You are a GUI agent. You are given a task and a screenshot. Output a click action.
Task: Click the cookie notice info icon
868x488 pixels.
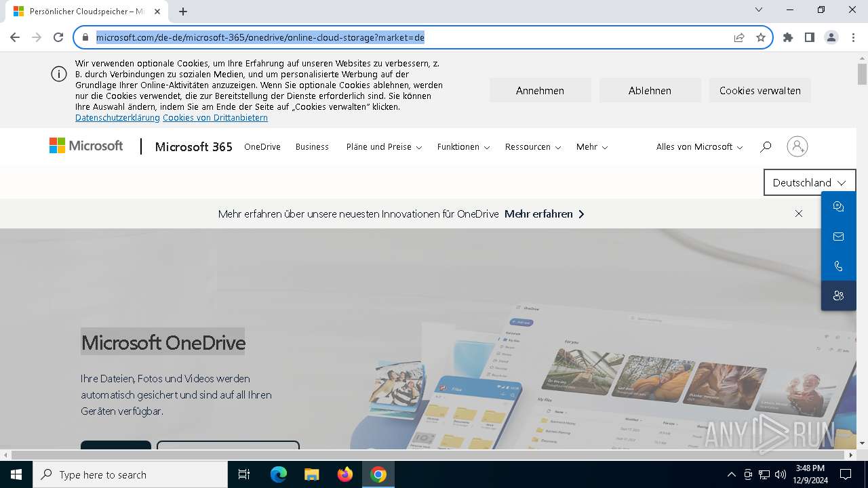point(59,75)
